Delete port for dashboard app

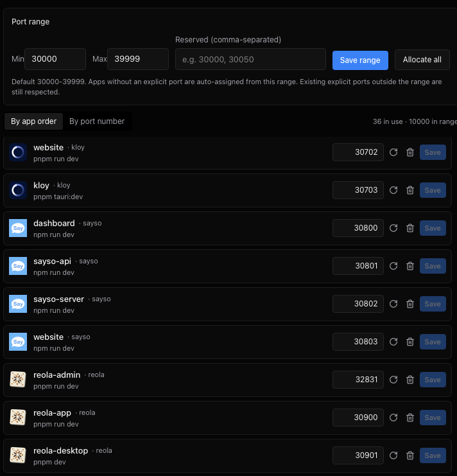coord(410,228)
